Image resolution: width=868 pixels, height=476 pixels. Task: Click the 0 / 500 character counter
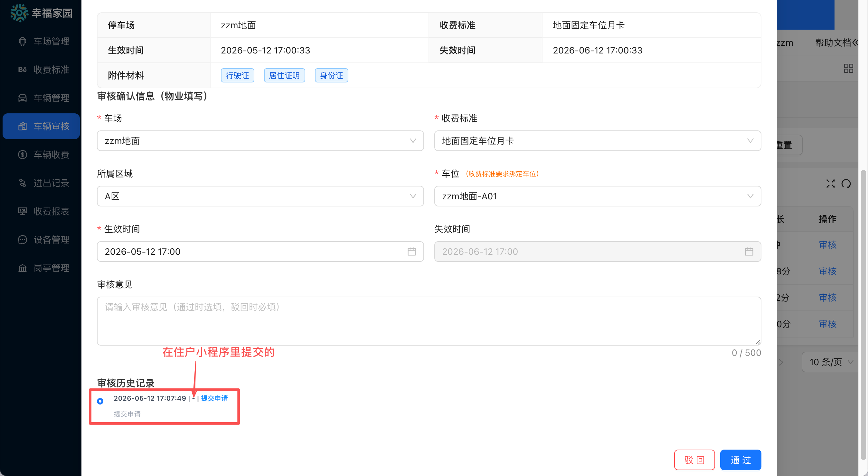[746, 353]
